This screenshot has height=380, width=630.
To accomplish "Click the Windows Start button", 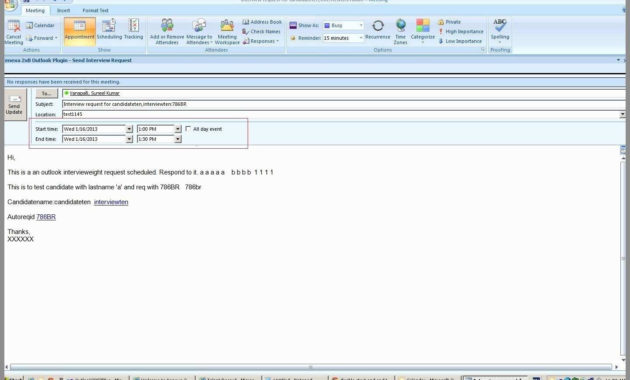I will 13,378.
